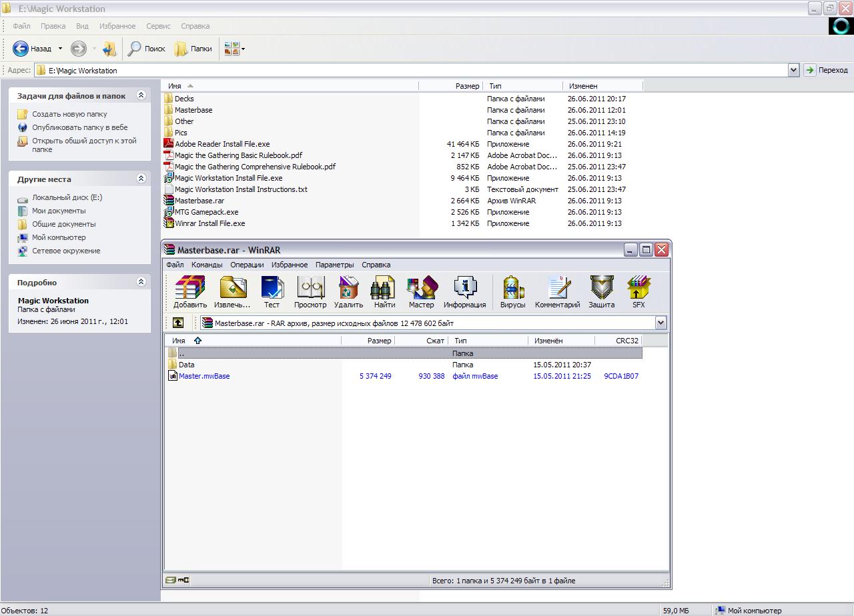854x616 pixels.
Task: Expand the WinRAR archive path dropdown
Action: (661, 323)
